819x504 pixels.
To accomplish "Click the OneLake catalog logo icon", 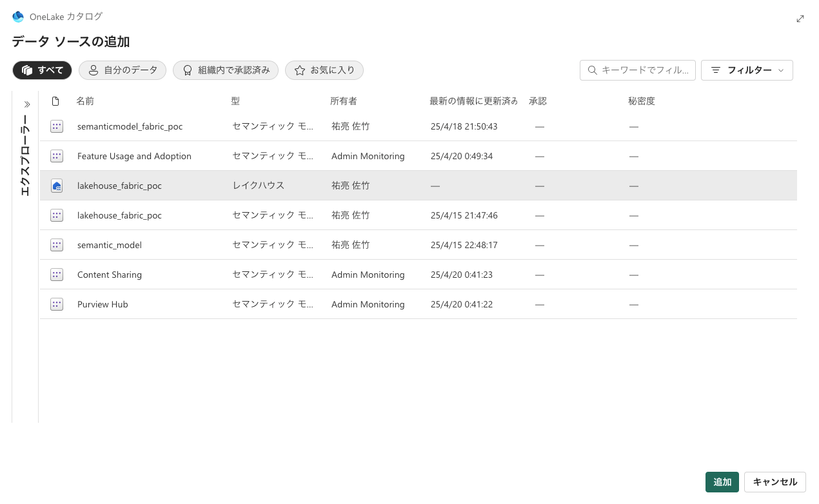I will click(x=18, y=17).
